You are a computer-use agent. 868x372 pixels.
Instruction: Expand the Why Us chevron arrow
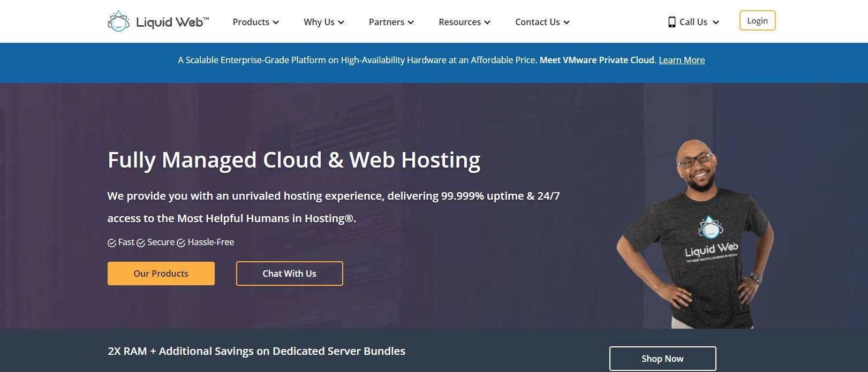point(341,22)
